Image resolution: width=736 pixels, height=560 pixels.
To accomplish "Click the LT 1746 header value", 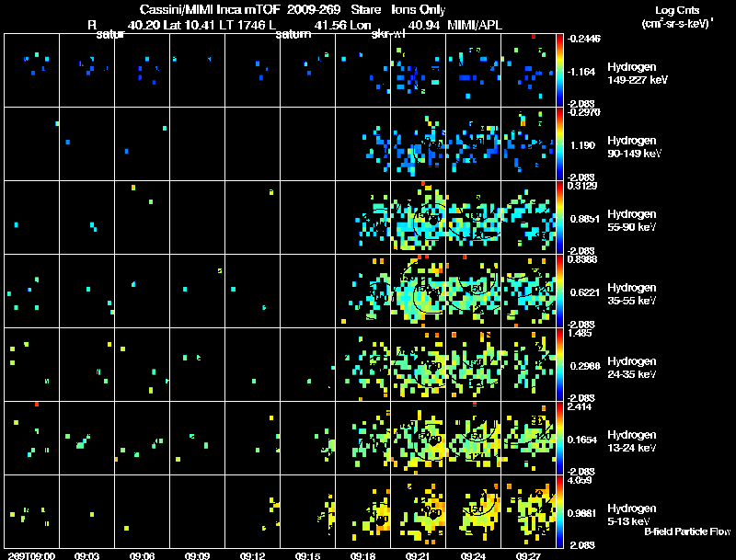I will pos(242,25).
